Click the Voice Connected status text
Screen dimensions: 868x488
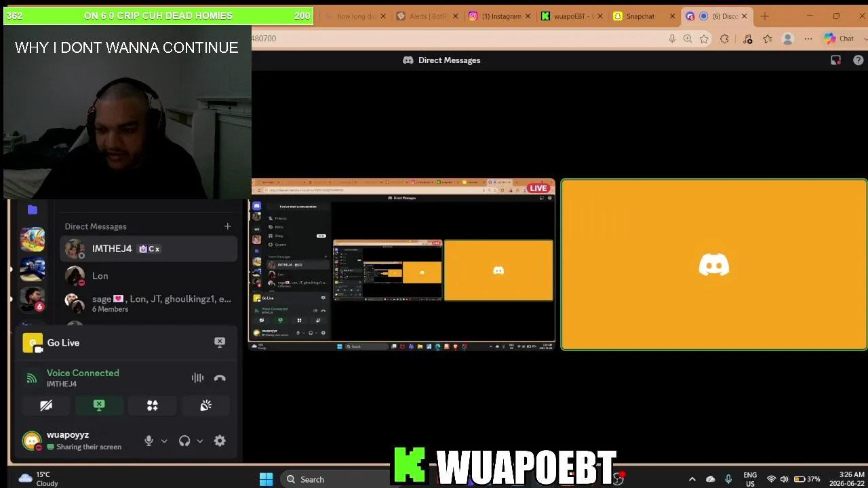point(83,373)
